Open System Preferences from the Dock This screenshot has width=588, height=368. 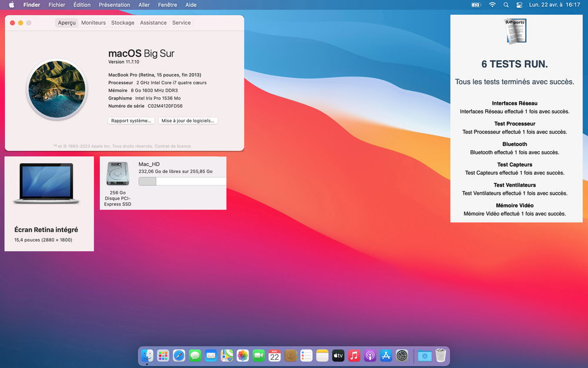pyautogui.click(x=402, y=356)
